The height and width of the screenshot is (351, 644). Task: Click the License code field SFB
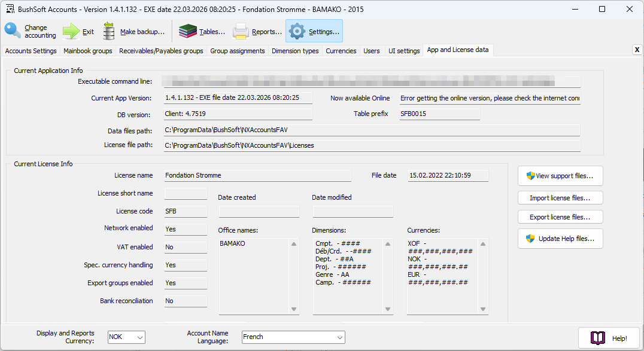tap(186, 212)
